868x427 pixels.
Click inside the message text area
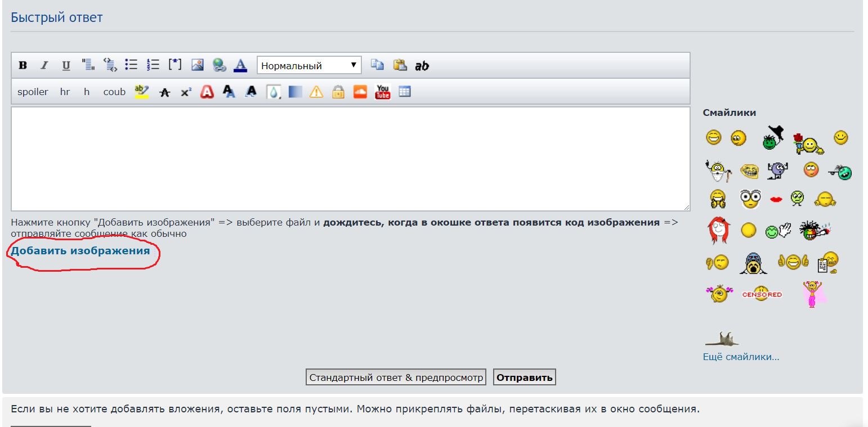(350, 159)
